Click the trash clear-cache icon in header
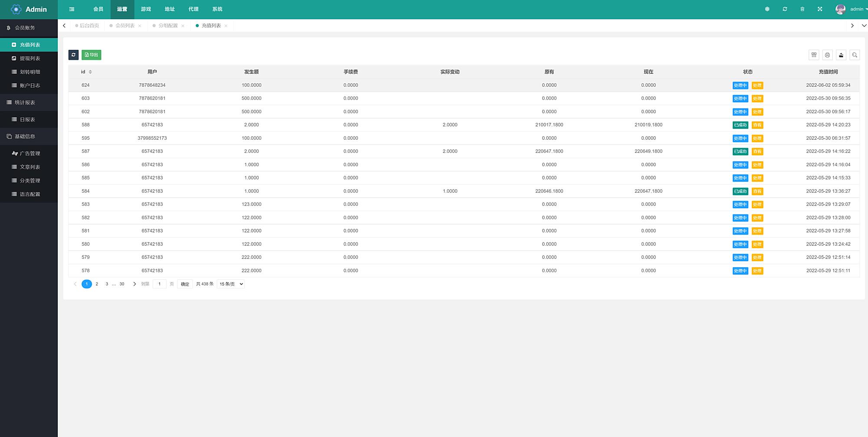868x437 pixels. coord(802,9)
